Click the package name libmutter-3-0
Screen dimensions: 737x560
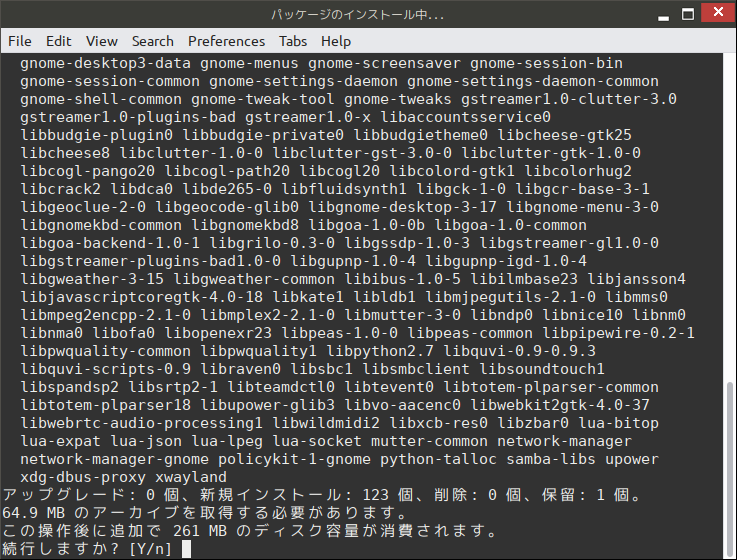click(402, 315)
